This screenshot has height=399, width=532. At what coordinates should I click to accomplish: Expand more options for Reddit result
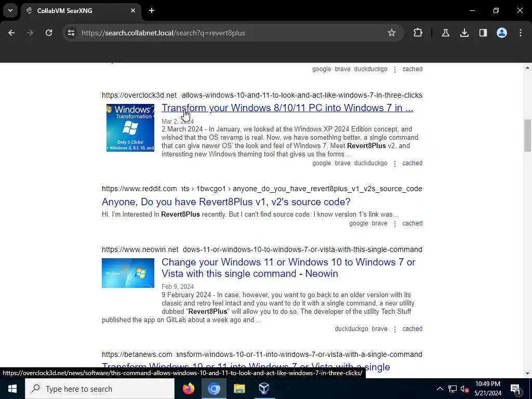click(395, 224)
